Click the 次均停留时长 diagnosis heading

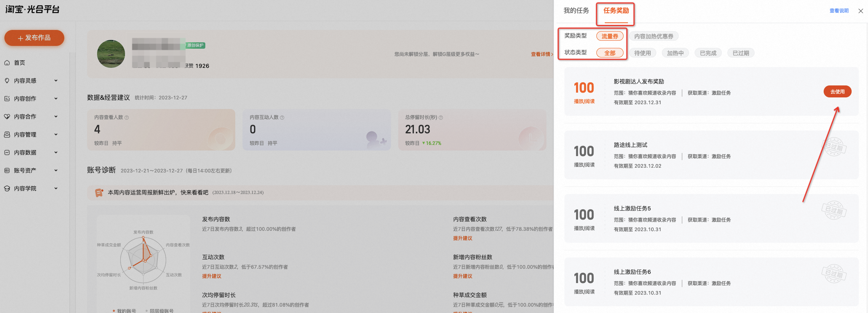pos(219,295)
